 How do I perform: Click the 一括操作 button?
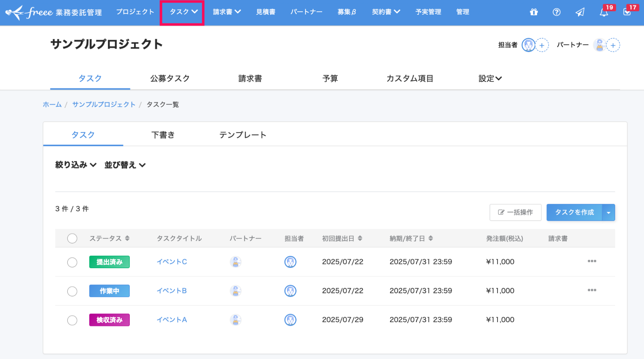515,213
